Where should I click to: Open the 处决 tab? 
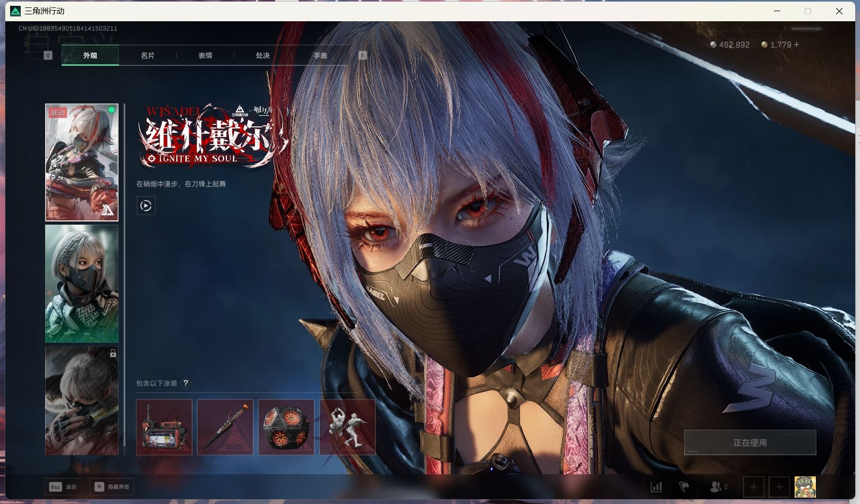[x=262, y=55]
